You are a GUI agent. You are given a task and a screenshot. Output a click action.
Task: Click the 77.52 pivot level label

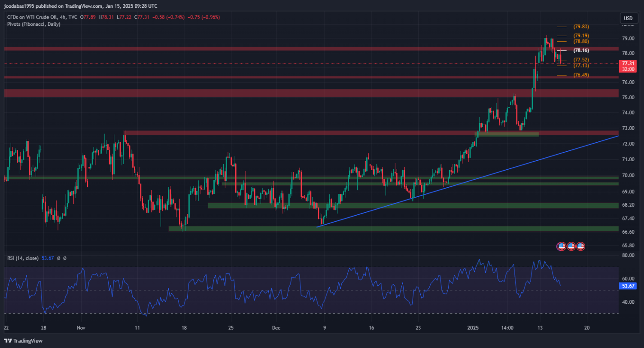pyautogui.click(x=581, y=60)
